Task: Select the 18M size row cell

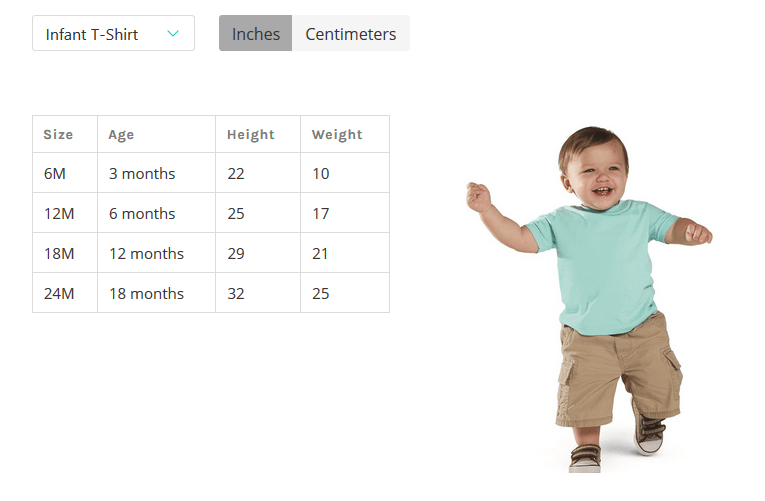Action: pyautogui.click(x=58, y=254)
